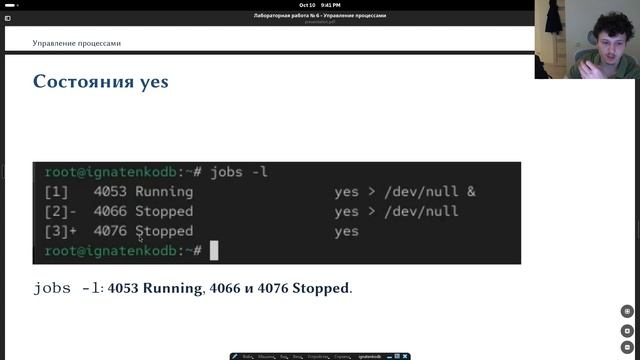Toggle the PDF viewer sidebar panel

(8, 18)
